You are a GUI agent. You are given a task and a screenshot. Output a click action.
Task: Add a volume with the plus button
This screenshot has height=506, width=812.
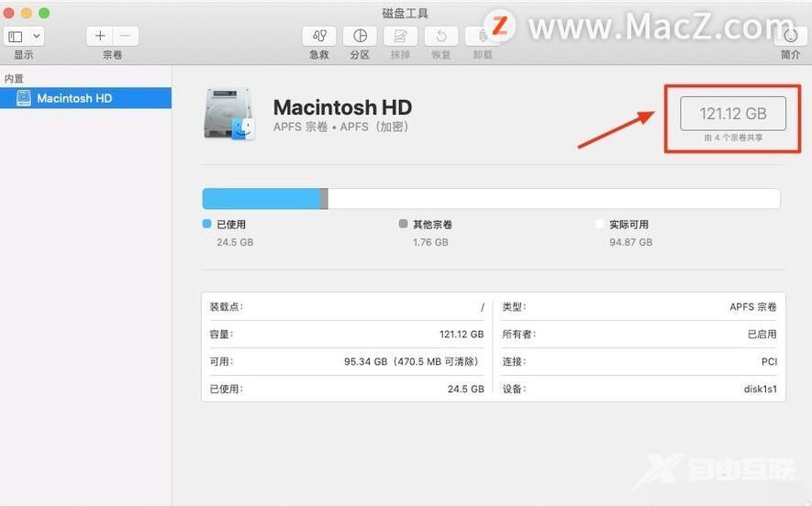click(101, 37)
